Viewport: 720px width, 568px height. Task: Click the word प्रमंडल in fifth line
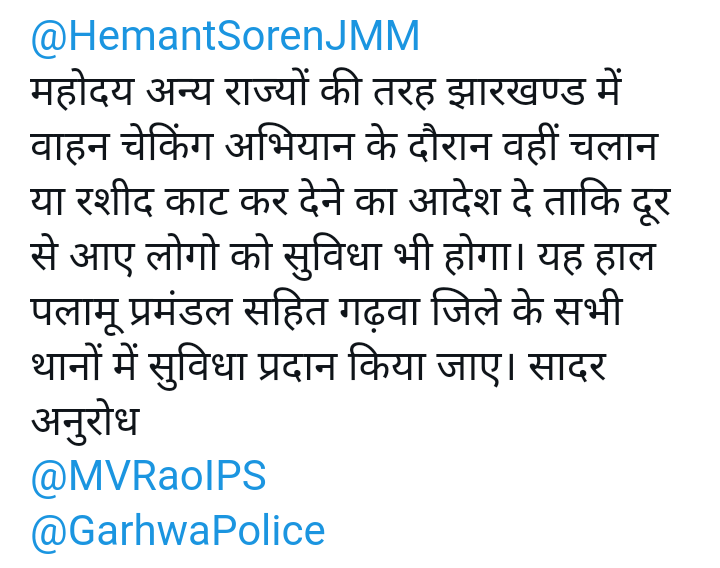(x=181, y=311)
